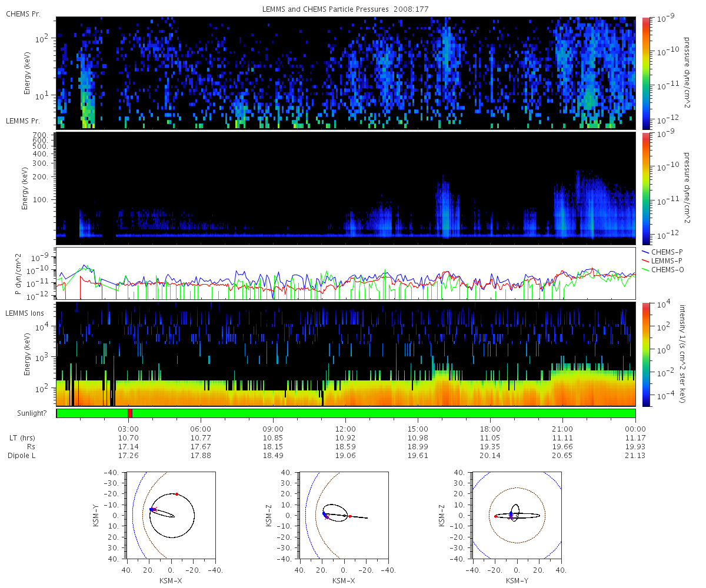Click the top pressure color bar
The image size is (706, 588).
point(645,73)
